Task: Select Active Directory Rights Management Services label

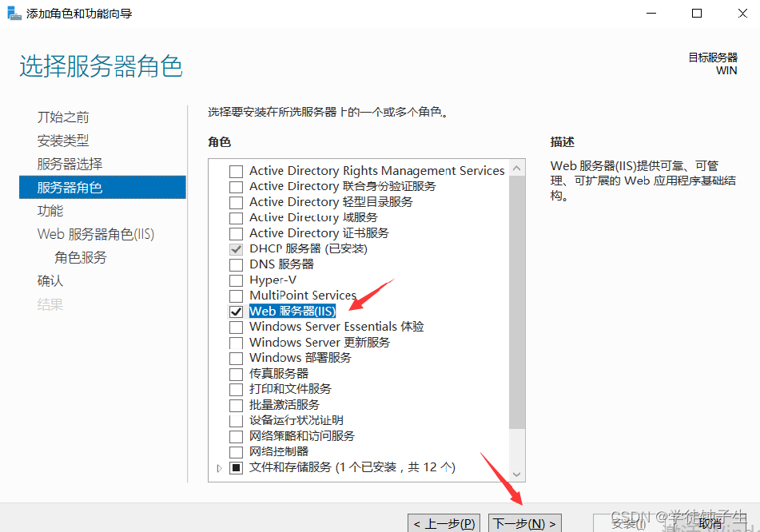Action: (377, 171)
